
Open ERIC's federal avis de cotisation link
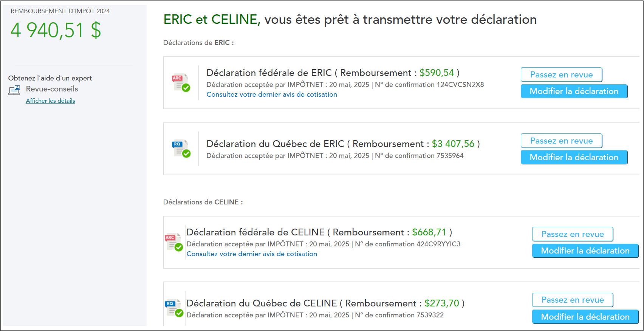click(x=271, y=94)
